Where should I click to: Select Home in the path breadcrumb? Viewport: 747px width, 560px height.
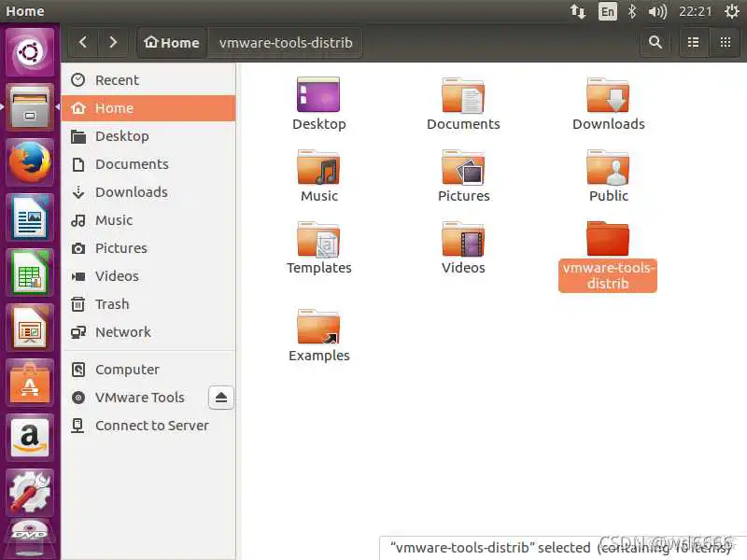tap(172, 42)
